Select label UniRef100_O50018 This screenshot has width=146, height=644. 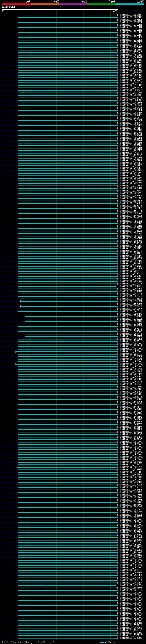click(x=131, y=83)
